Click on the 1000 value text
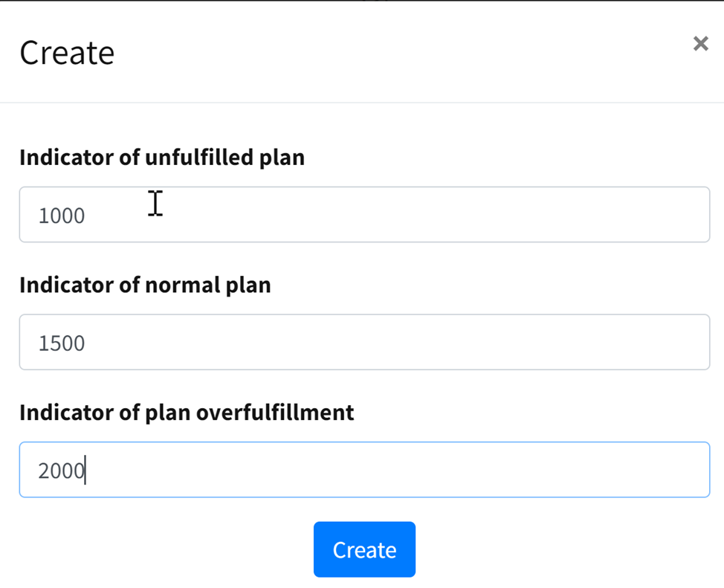 (x=62, y=216)
